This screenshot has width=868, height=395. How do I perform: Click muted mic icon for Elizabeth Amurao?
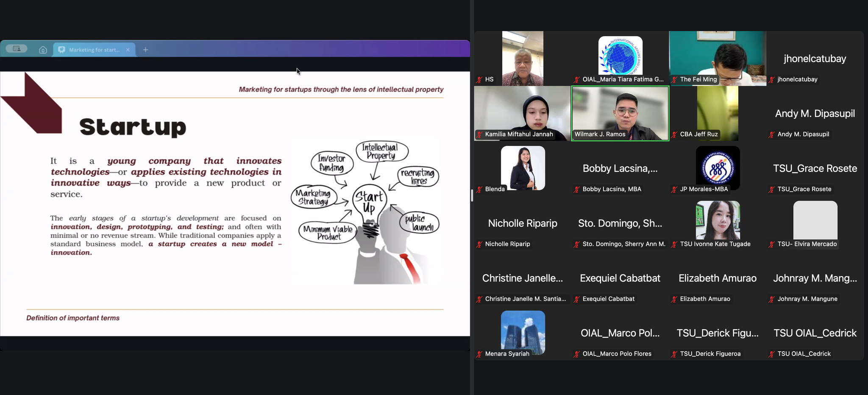[674, 299]
